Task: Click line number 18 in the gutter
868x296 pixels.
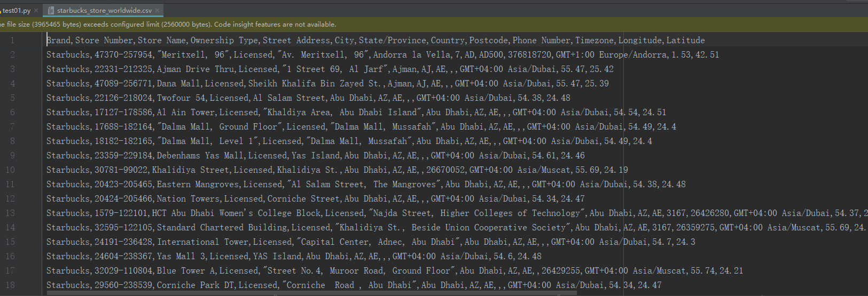Action: tap(10, 285)
